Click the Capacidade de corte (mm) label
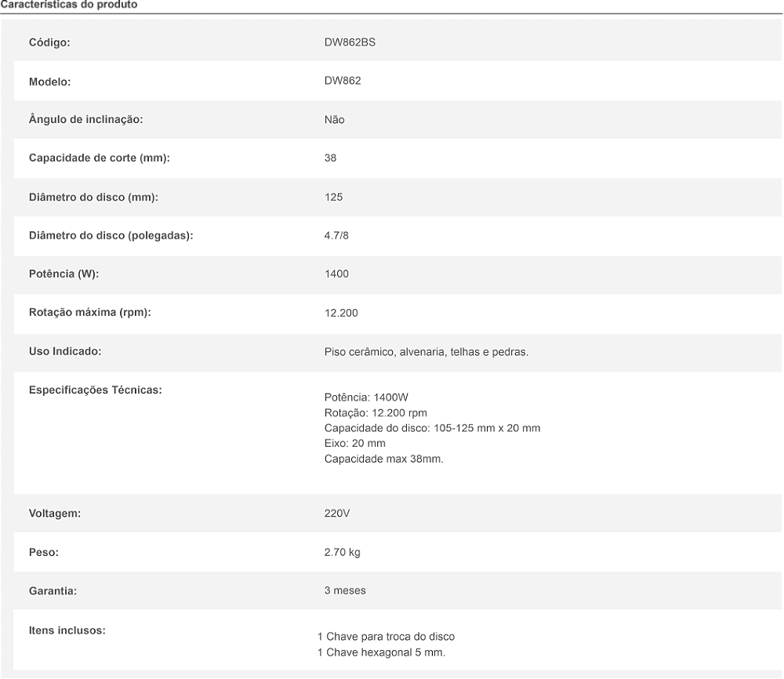The image size is (784, 679). tap(100, 158)
